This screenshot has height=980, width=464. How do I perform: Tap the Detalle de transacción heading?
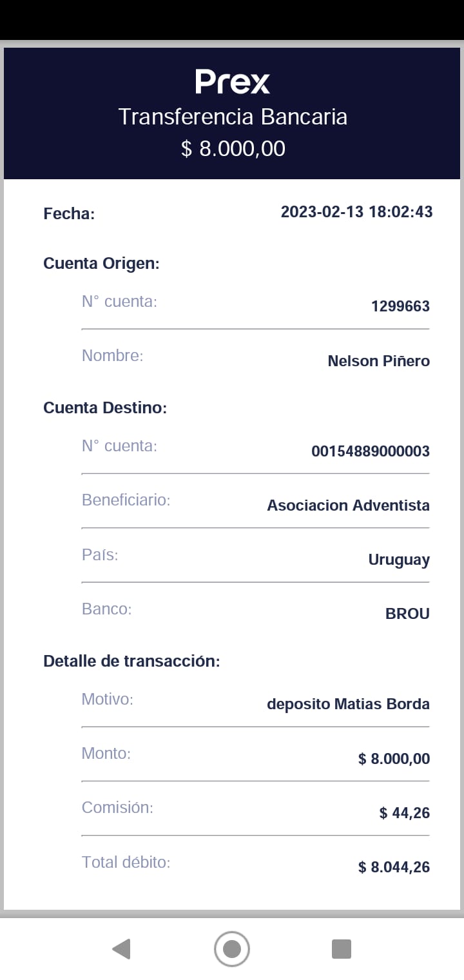(131, 661)
